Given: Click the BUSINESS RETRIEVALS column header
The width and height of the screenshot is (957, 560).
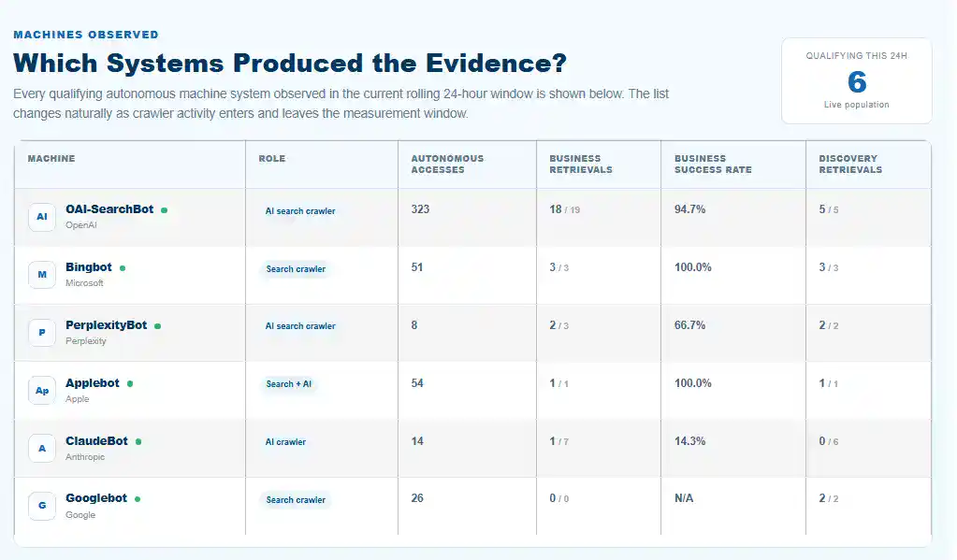Looking at the screenshot, I should (581, 165).
